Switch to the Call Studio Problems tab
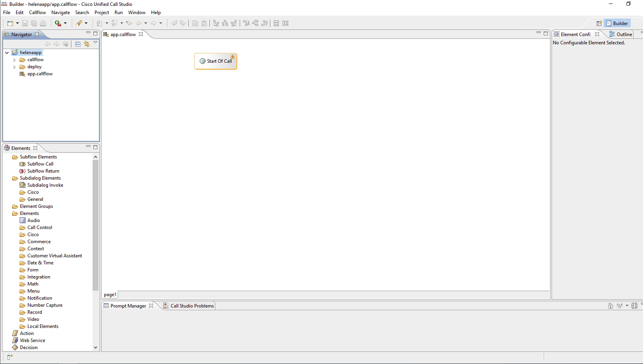The width and height of the screenshot is (643, 364). point(189,306)
